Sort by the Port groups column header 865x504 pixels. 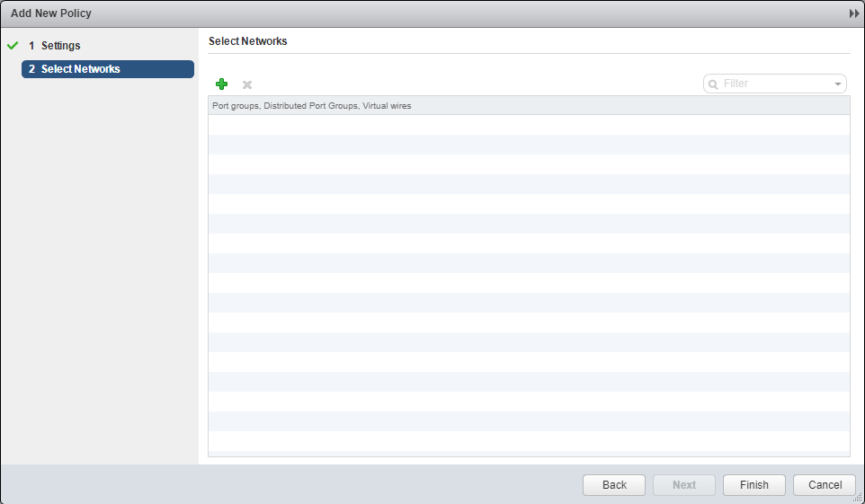pos(311,106)
